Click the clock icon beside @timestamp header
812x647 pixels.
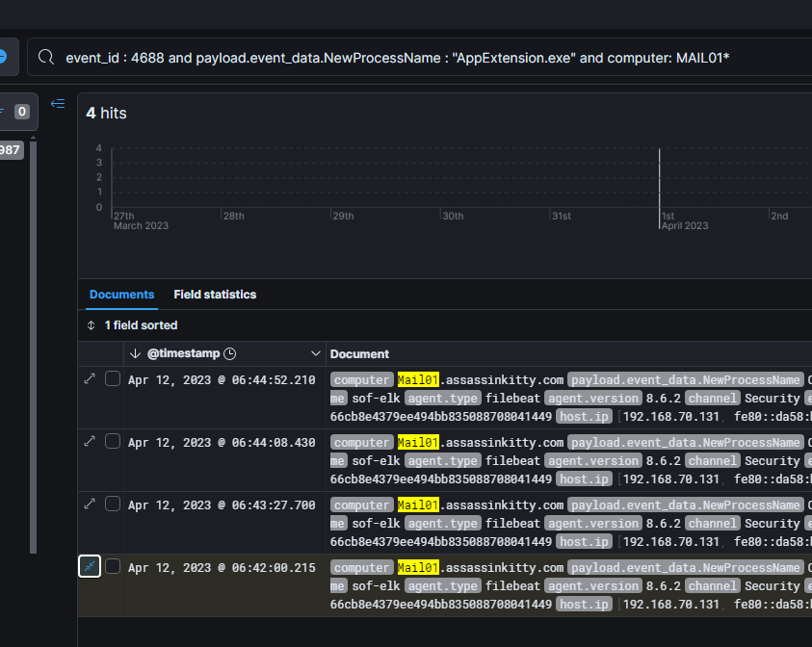pyautogui.click(x=229, y=354)
